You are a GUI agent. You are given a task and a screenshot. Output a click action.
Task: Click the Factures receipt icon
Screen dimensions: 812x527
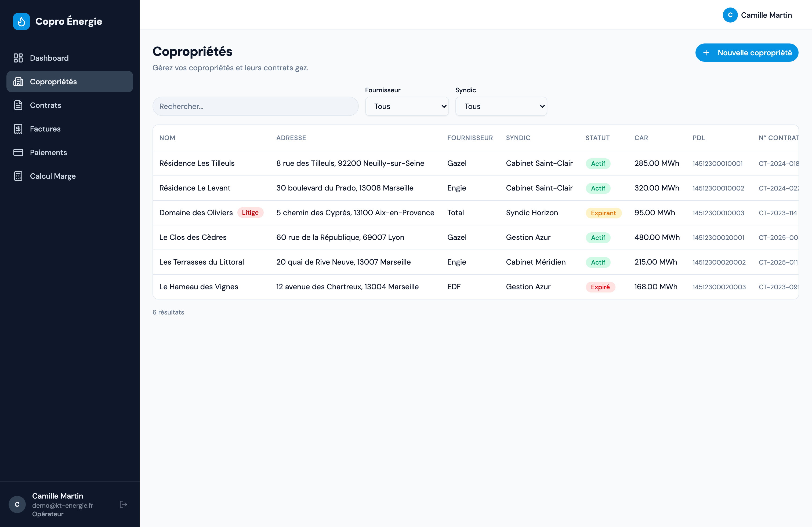[x=18, y=129]
